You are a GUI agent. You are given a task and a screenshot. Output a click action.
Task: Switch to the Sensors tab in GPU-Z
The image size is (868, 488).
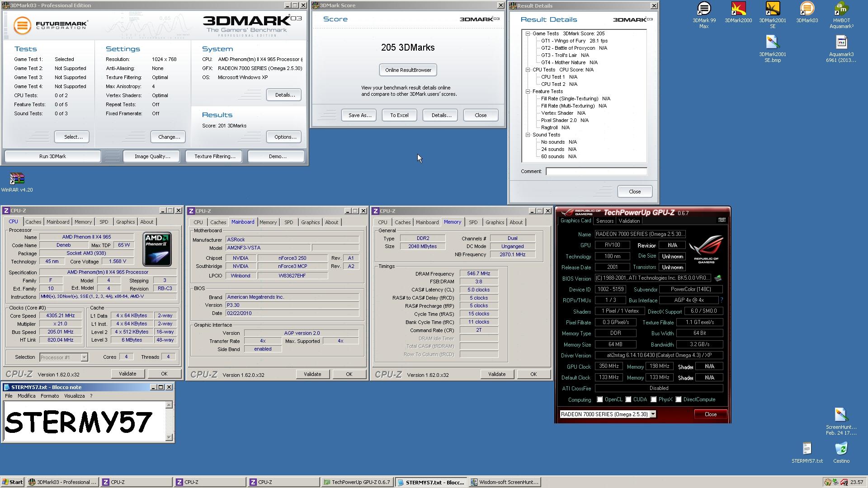(604, 221)
